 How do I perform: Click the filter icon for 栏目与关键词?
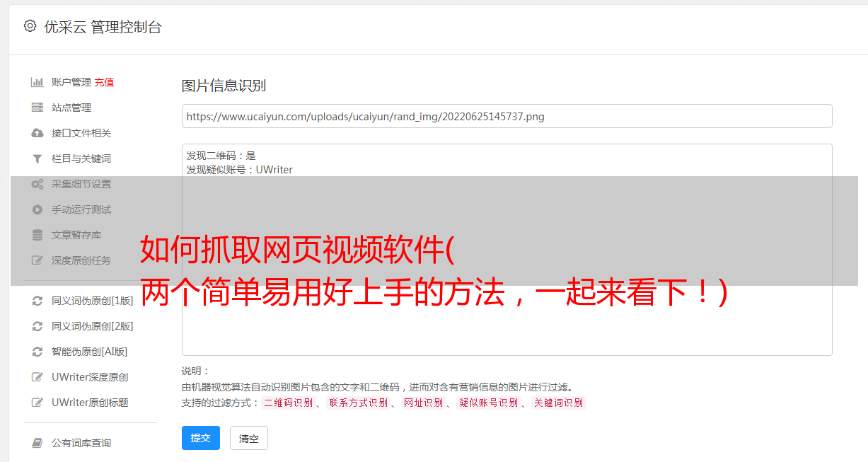point(37,158)
